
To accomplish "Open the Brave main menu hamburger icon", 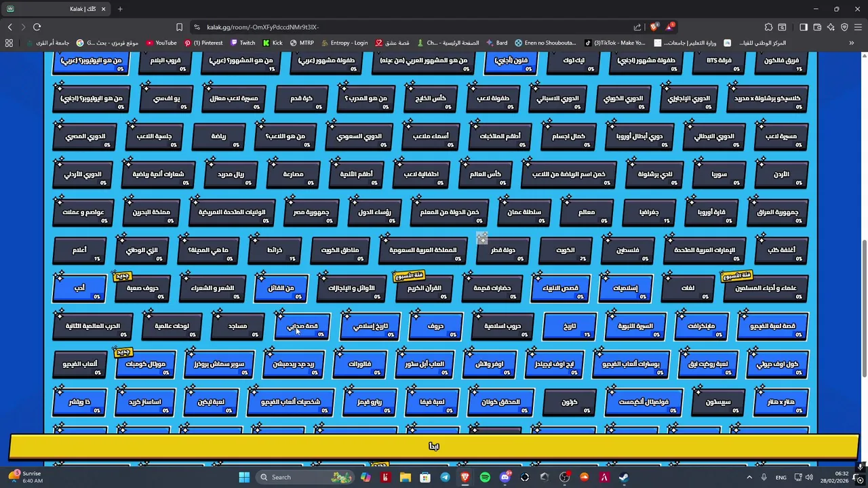I will point(858,27).
